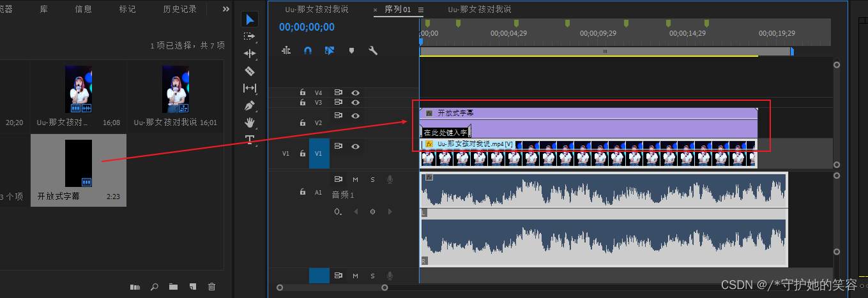The width and height of the screenshot is (868, 298).
Task: Solo audio track A1 with S button
Action: (372, 179)
